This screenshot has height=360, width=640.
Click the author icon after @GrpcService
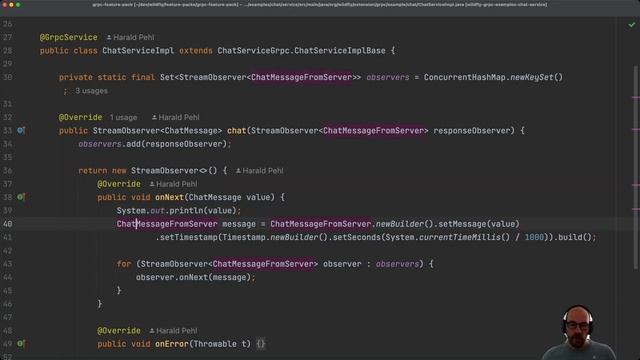[109, 37]
